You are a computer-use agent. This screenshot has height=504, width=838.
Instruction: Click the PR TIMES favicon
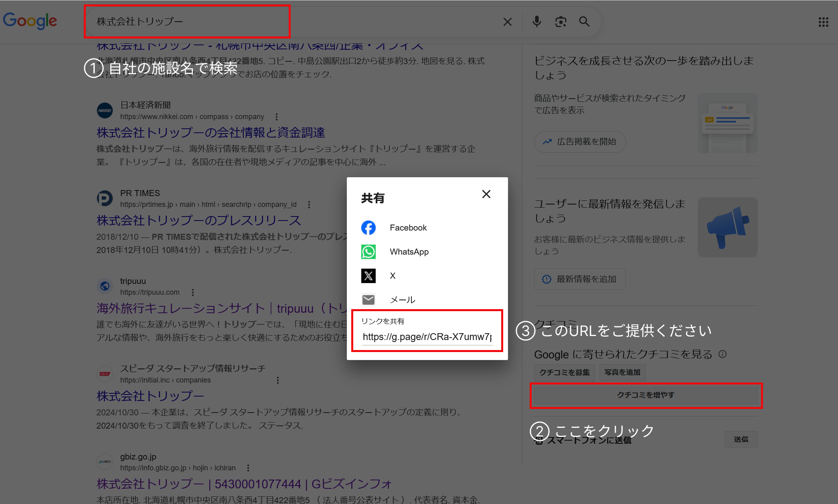point(105,198)
